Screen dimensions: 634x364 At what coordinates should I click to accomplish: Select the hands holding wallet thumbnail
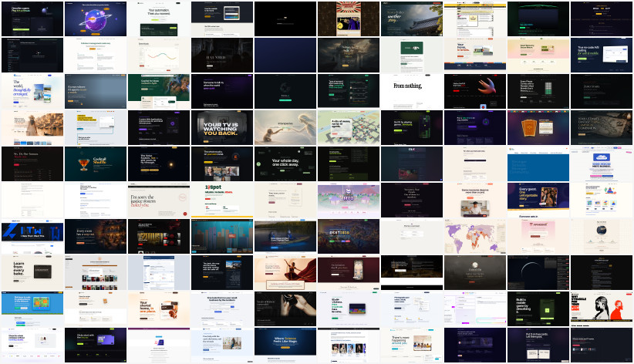285,309
